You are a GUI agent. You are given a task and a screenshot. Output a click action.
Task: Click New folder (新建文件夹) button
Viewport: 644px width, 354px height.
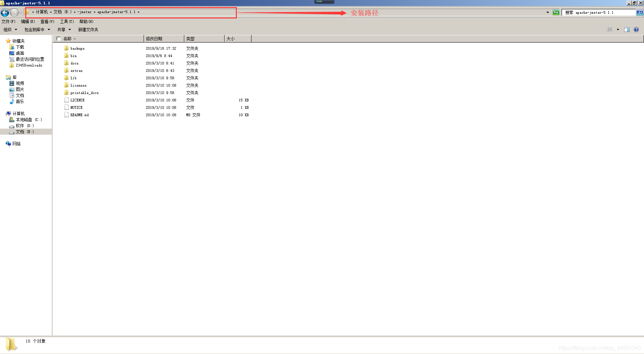[x=88, y=30]
